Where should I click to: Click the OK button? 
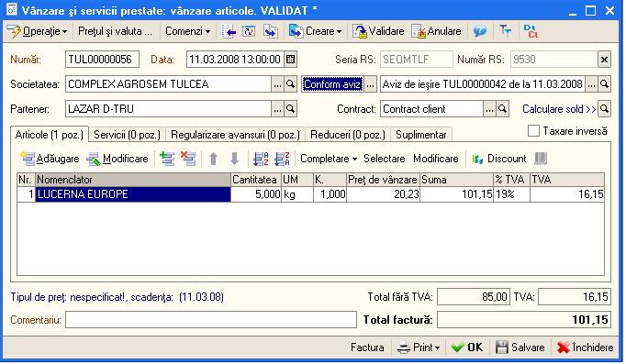point(466,348)
